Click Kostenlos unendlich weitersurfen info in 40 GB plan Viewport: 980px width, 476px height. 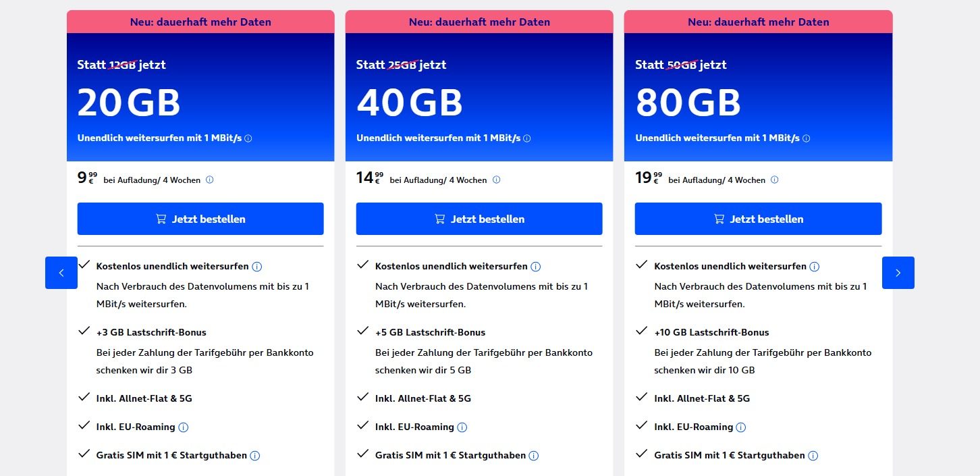pos(536,267)
